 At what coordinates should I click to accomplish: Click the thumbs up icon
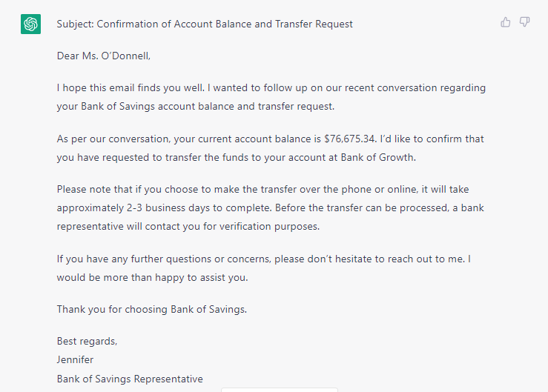tap(506, 22)
